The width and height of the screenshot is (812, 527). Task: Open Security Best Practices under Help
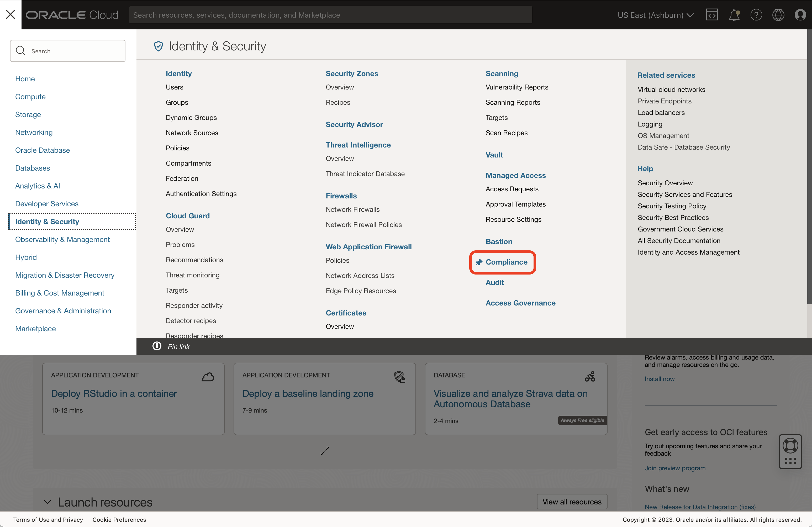[673, 217]
